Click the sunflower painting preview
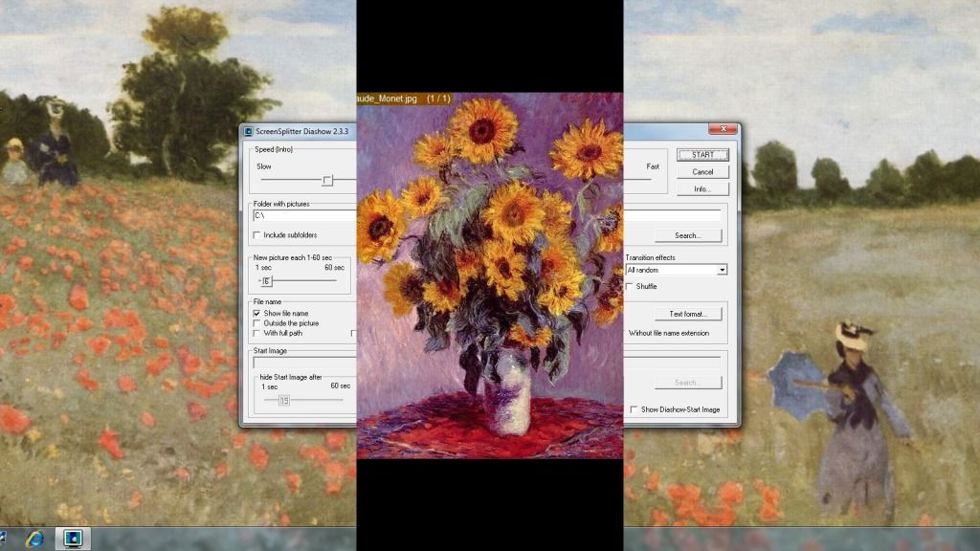The width and height of the screenshot is (980, 551). click(490, 275)
